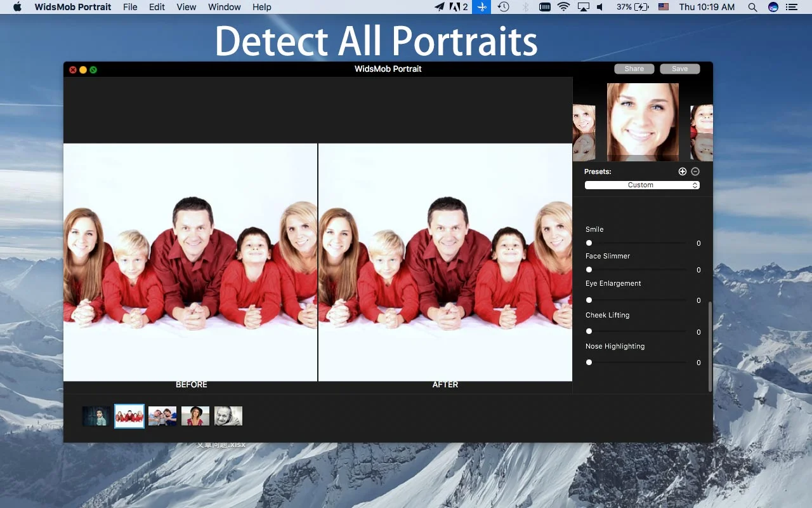Open Time Machine from the menu bar
This screenshot has width=812, height=508.
(x=504, y=7)
